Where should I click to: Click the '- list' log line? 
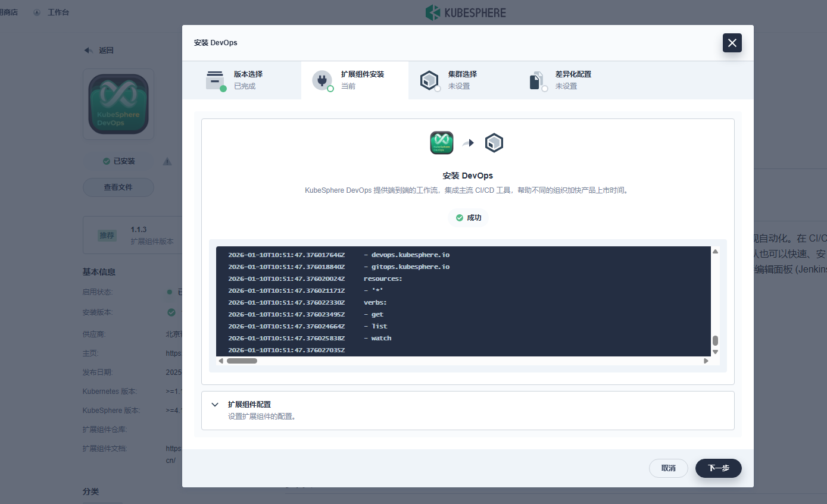(x=375, y=326)
